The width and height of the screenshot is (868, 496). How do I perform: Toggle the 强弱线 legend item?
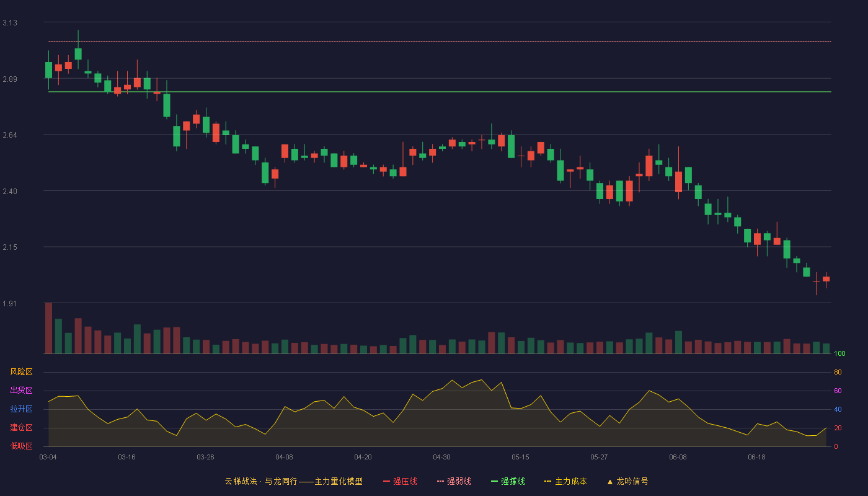point(454,481)
